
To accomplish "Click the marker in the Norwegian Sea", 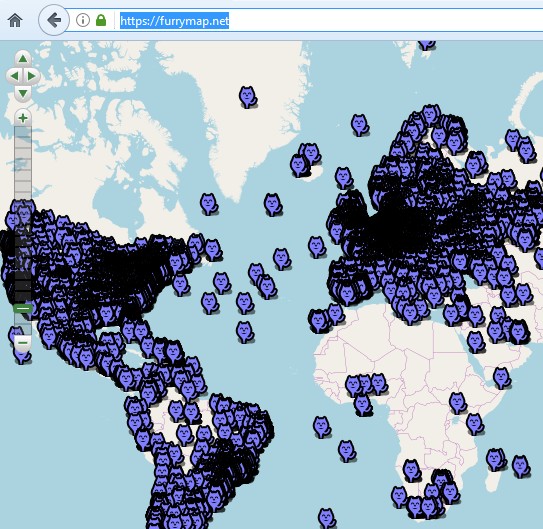I will 360,125.
